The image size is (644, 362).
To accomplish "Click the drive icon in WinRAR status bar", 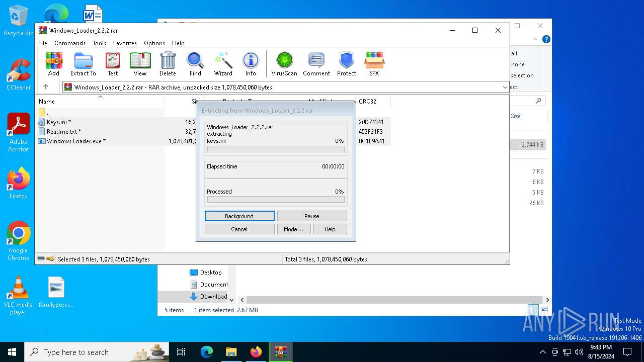I will [41, 259].
